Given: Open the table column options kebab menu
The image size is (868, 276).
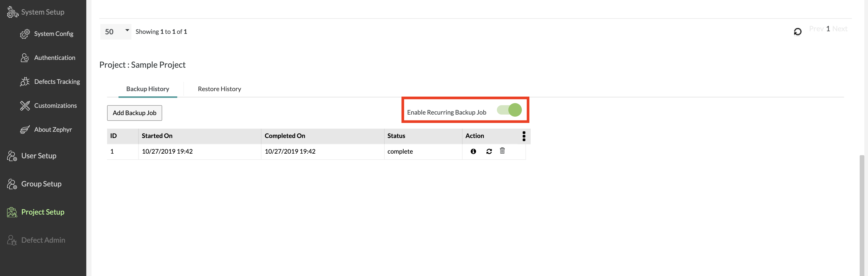Looking at the screenshot, I should click(x=524, y=136).
